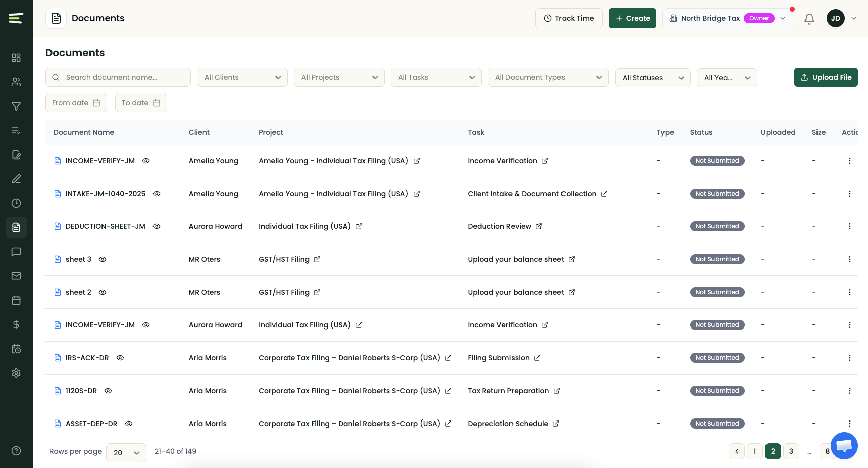Click the Uploaded column header
The width and height of the screenshot is (868, 468).
(x=778, y=132)
